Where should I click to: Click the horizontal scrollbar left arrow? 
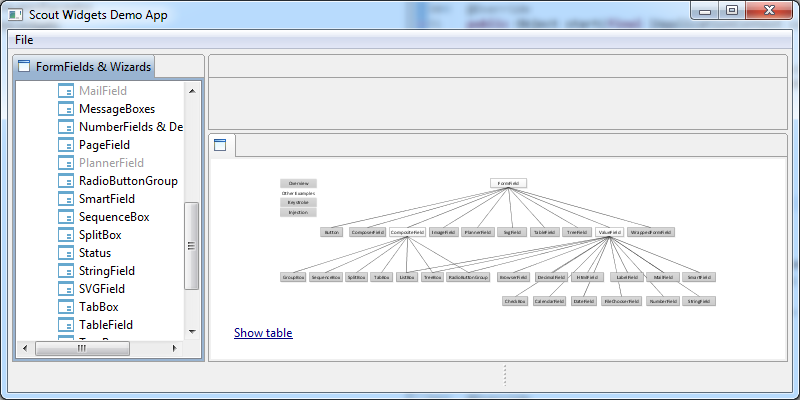point(25,348)
